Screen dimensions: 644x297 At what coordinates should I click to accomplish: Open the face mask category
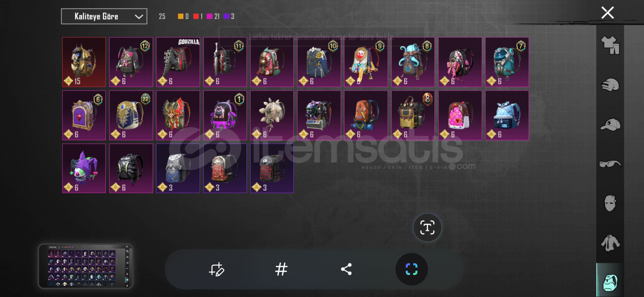pos(610,204)
